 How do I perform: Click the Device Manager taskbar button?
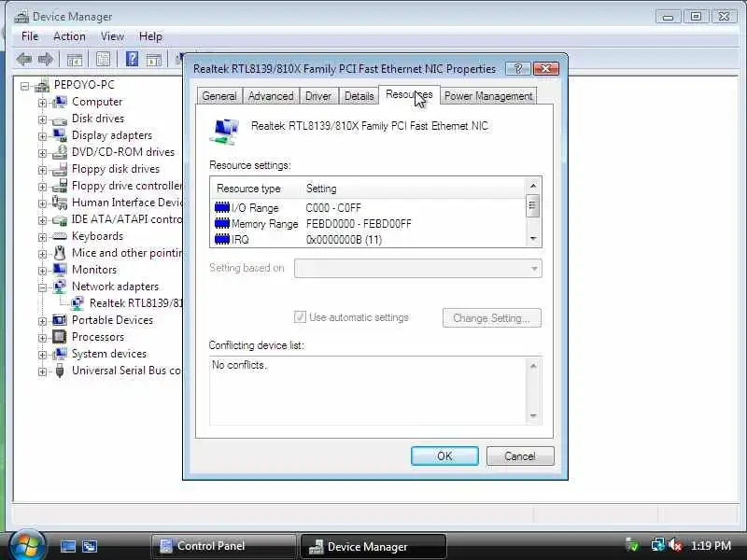point(373,546)
